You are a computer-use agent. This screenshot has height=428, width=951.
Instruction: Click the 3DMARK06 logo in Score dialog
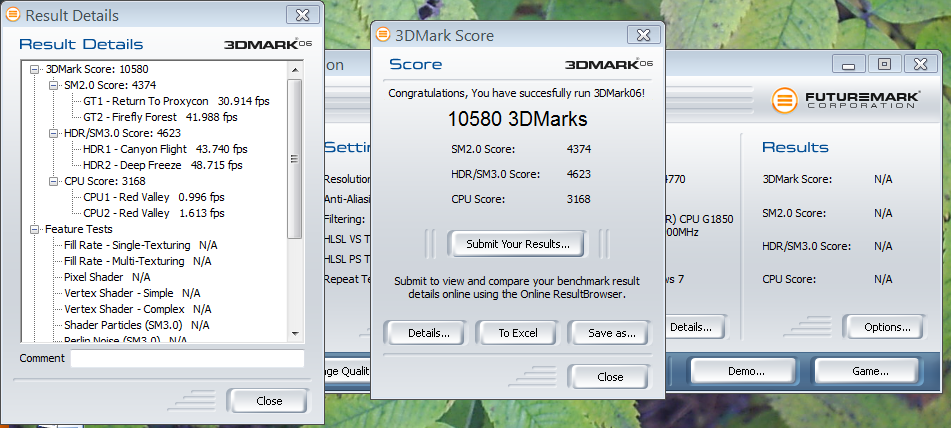point(608,64)
